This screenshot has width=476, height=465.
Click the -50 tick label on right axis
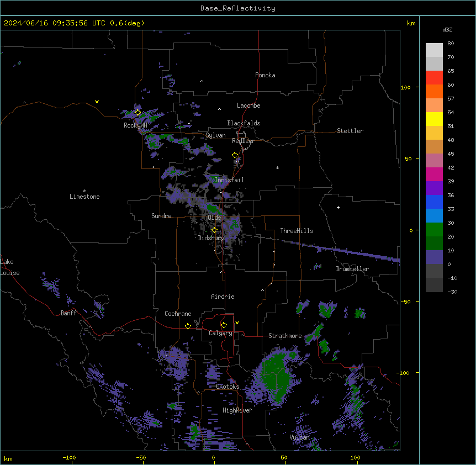click(x=405, y=302)
